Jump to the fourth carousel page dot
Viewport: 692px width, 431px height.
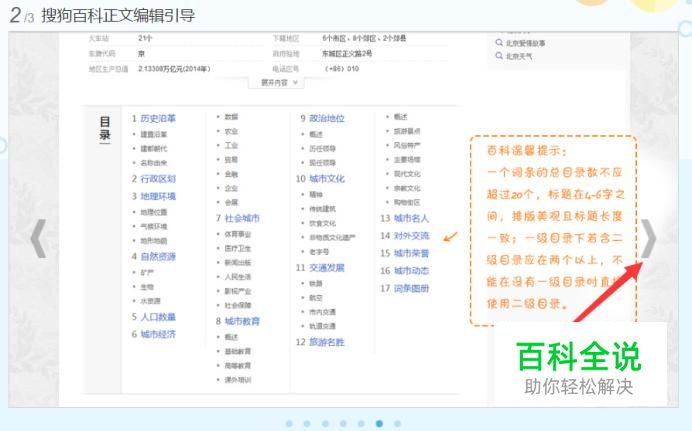343,424
